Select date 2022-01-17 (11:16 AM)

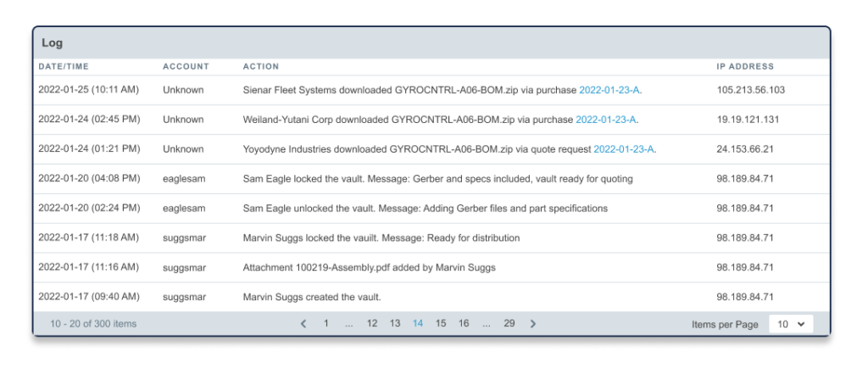coord(88,267)
